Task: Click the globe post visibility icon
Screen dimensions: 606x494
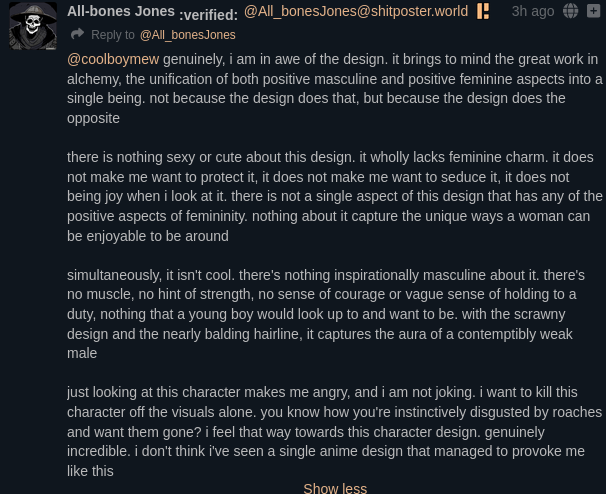Action: coord(571,11)
